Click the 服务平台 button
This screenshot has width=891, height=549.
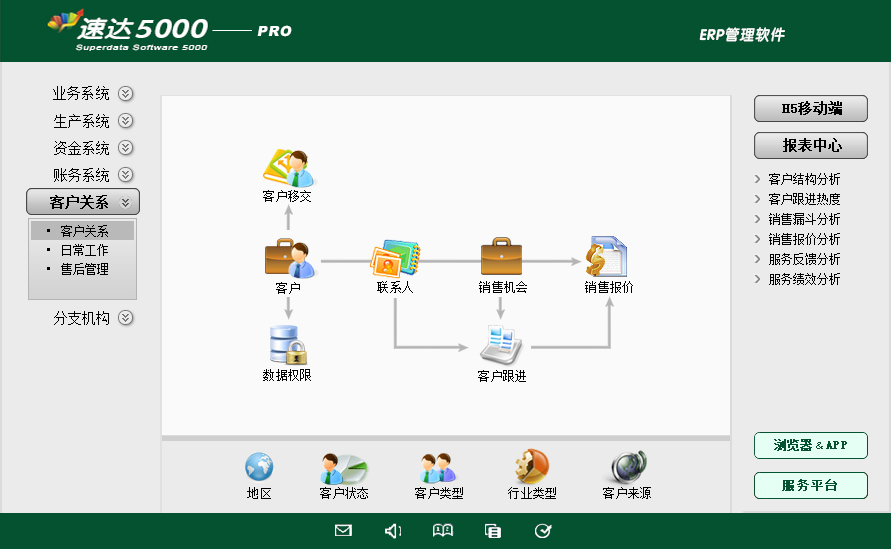[811, 485]
